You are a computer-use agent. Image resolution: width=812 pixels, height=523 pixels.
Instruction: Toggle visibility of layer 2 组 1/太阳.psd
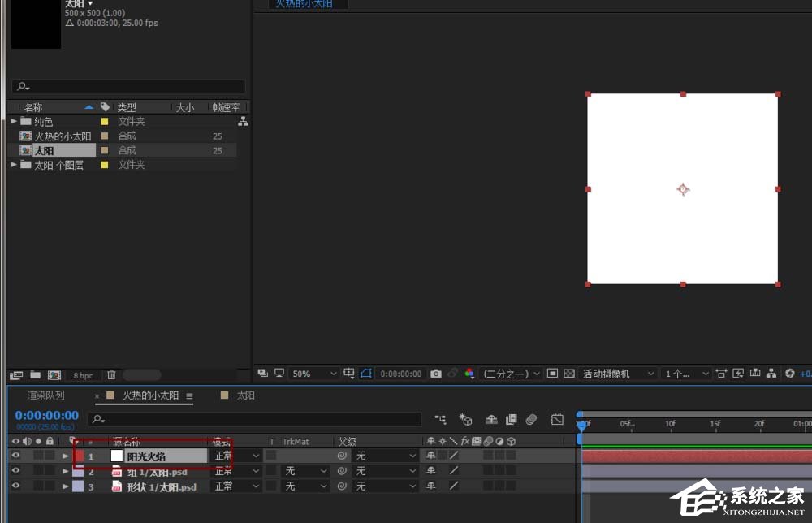click(x=15, y=471)
